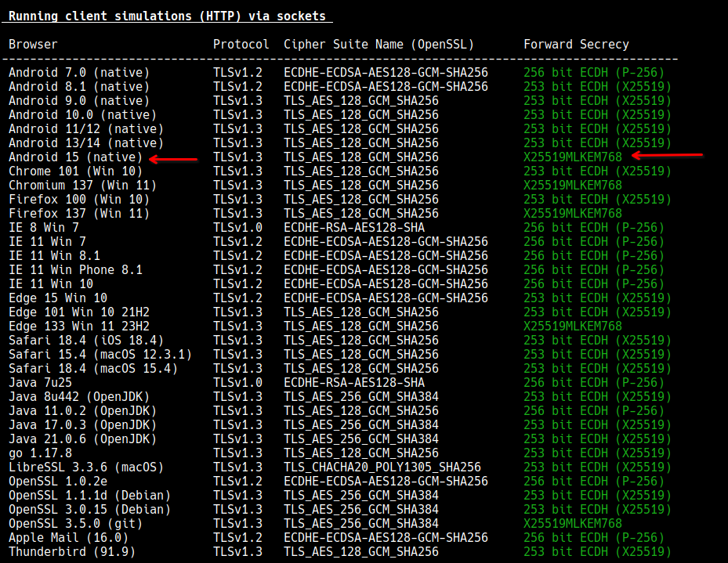Select ECDHE-ECDSA-AES128-GCM-SHA256 in Android 8.1 row
728x563 pixels.
(x=386, y=87)
